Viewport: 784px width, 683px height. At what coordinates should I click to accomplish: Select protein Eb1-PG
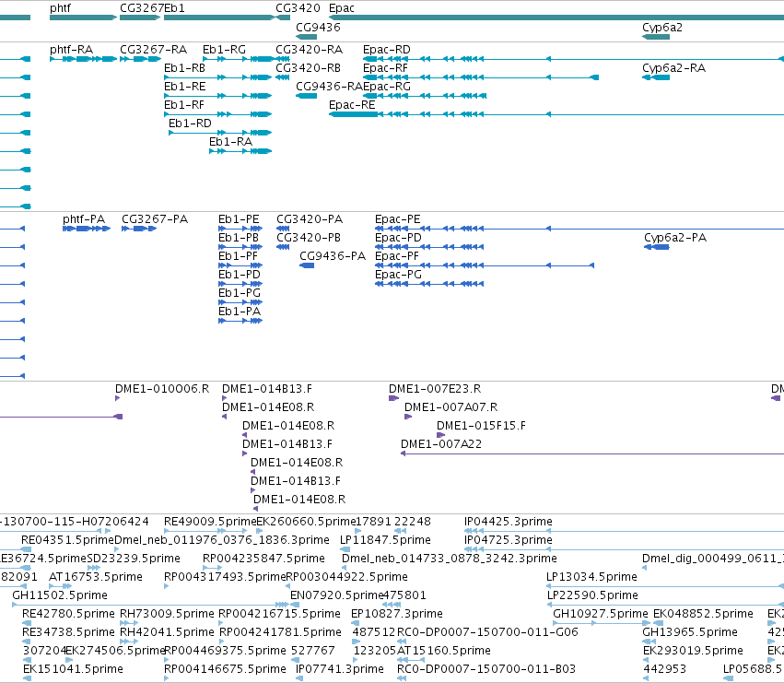[x=240, y=302]
